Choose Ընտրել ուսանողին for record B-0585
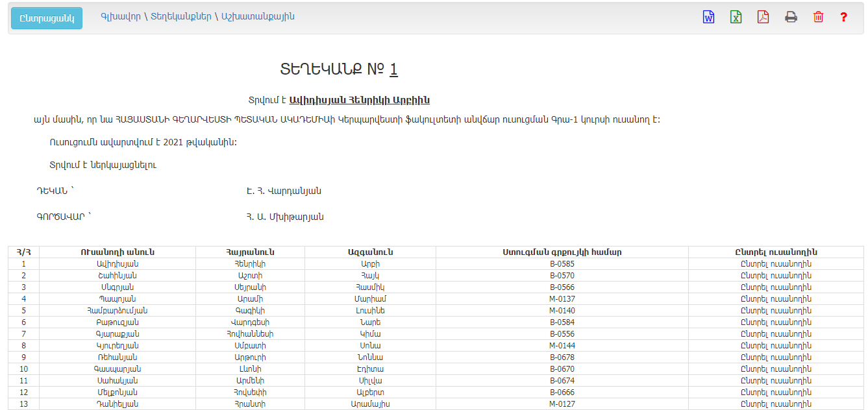The height and width of the screenshot is (410, 868). [x=776, y=264]
